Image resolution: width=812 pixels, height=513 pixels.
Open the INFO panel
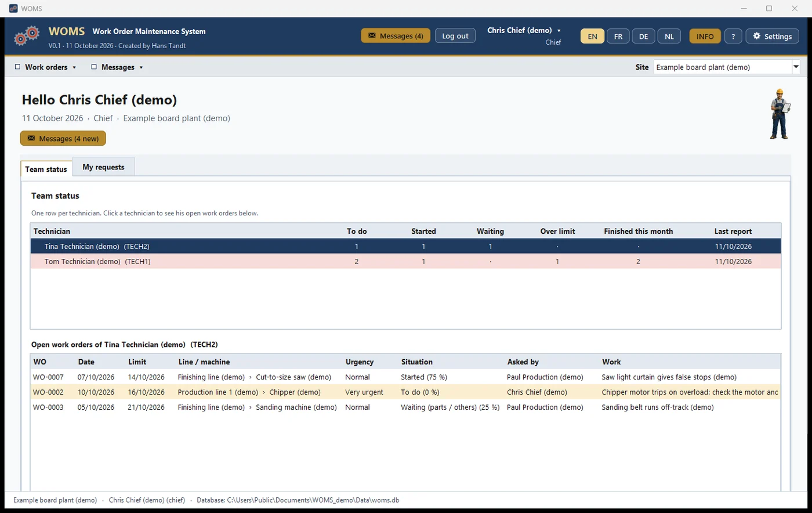705,36
